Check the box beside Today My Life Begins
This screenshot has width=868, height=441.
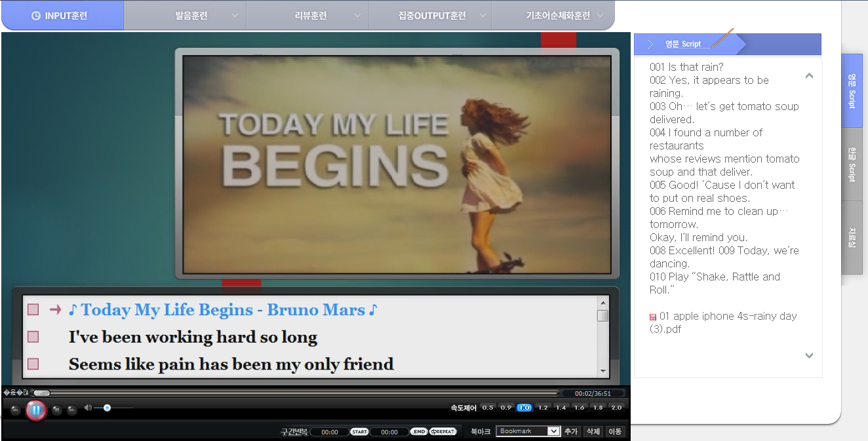coord(33,310)
